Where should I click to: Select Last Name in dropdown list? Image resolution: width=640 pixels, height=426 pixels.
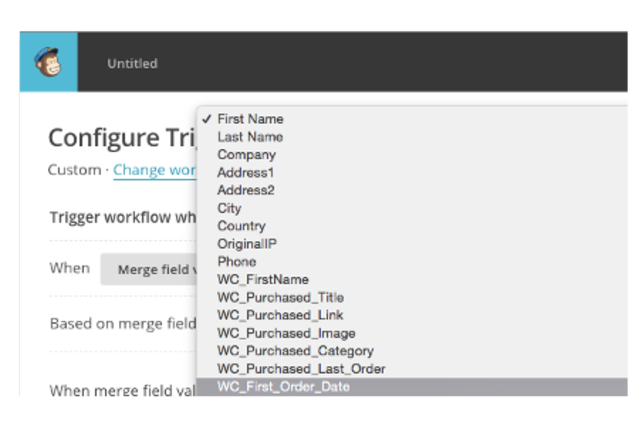click(412, 137)
